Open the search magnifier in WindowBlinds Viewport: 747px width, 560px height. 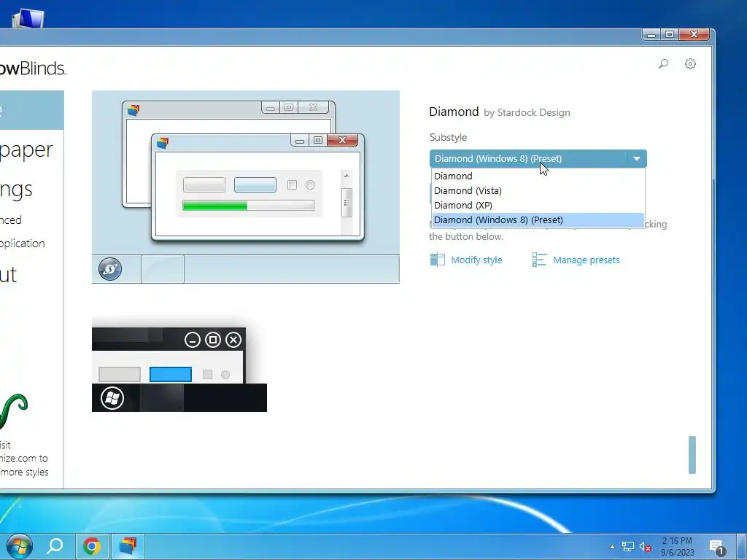point(663,64)
